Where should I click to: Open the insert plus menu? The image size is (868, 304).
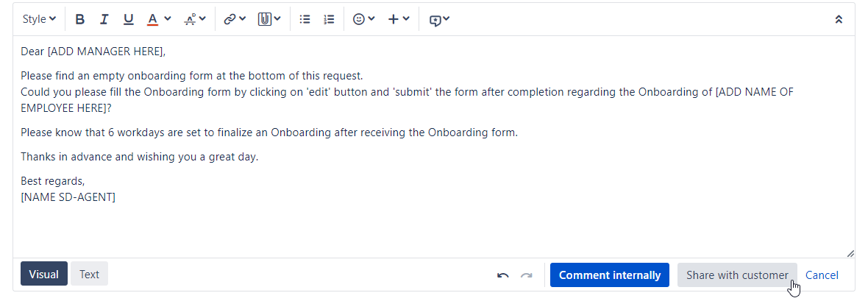point(399,19)
